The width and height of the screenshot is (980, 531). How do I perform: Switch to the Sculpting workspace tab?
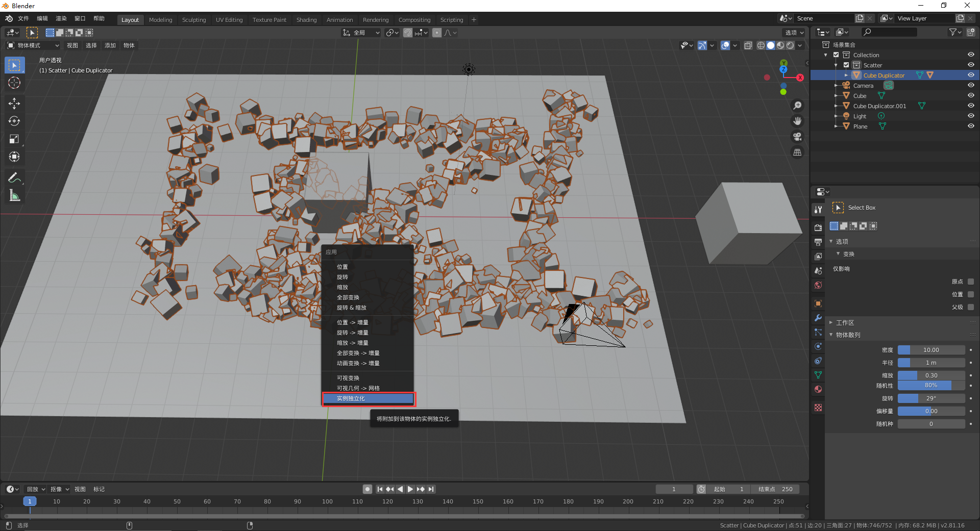[194, 20]
